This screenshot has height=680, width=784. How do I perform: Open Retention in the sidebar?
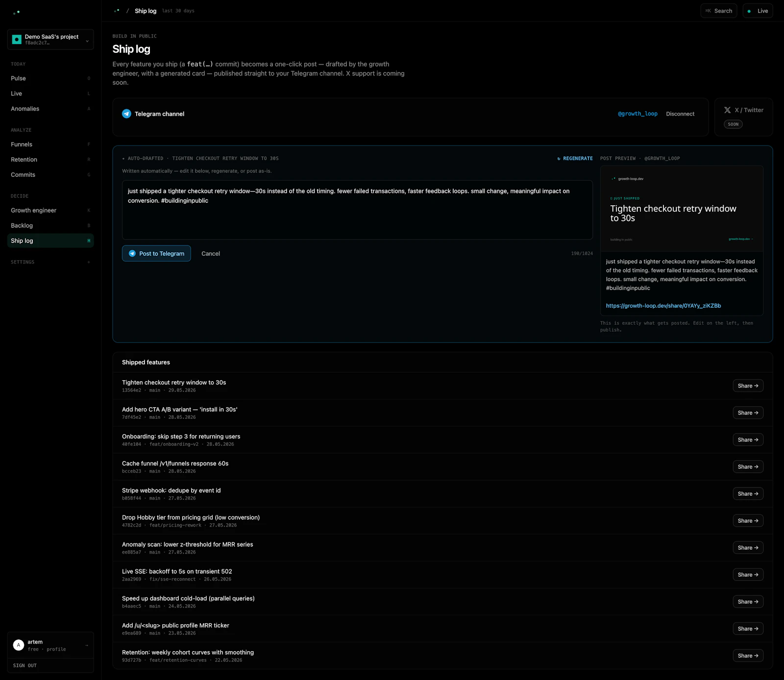pyautogui.click(x=50, y=160)
